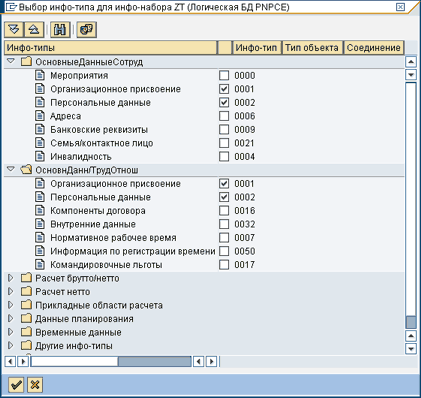421x398 pixels.
Task: Check the Адреса 0006 checkbox
Action: (224, 116)
